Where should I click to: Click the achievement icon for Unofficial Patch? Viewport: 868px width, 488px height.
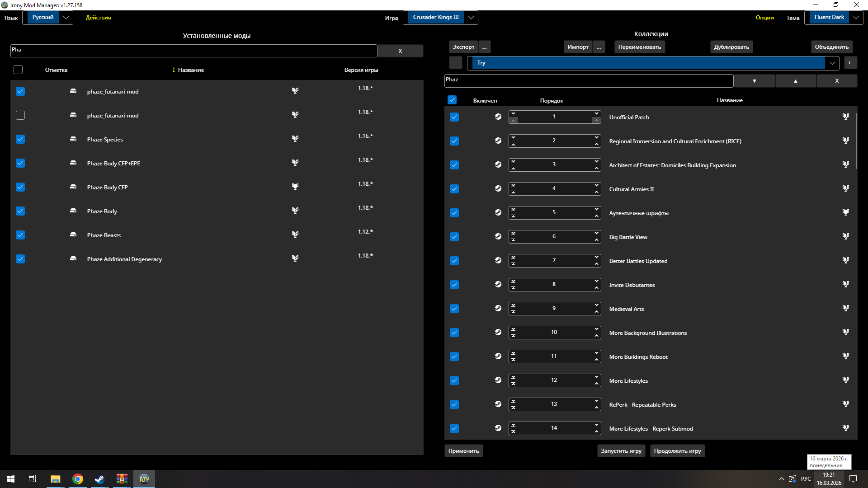(846, 117)
